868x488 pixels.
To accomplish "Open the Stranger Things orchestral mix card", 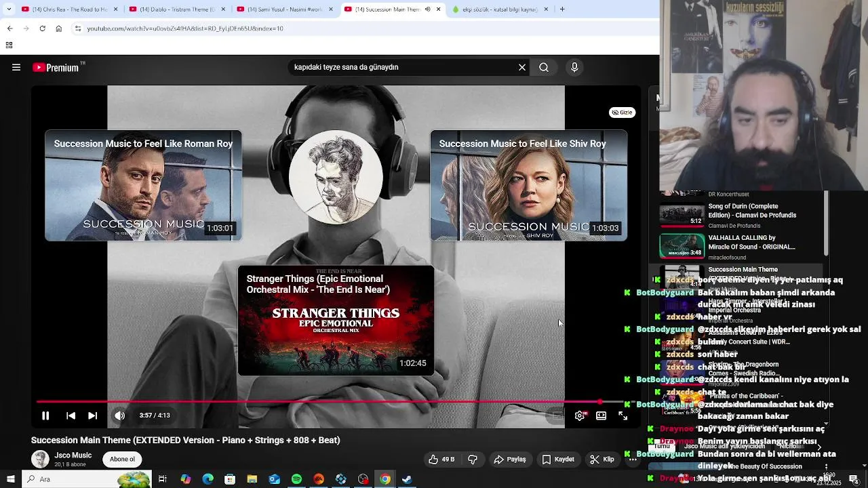I will click(336, 321).
